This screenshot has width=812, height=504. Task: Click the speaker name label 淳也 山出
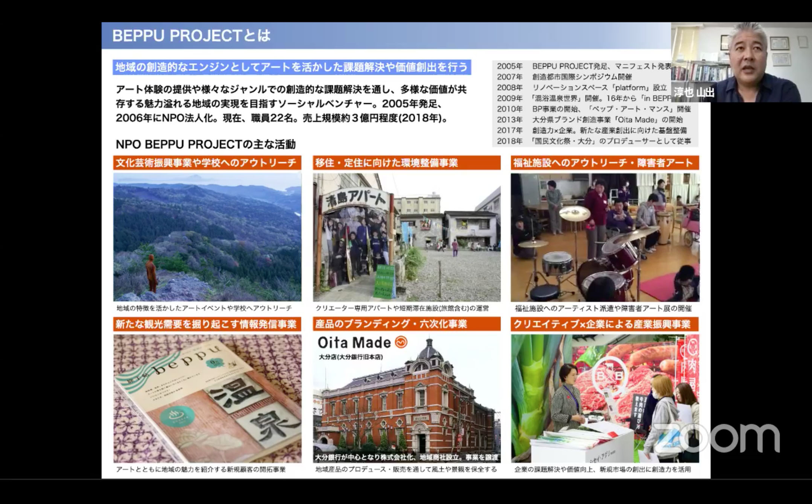[694, 92]
